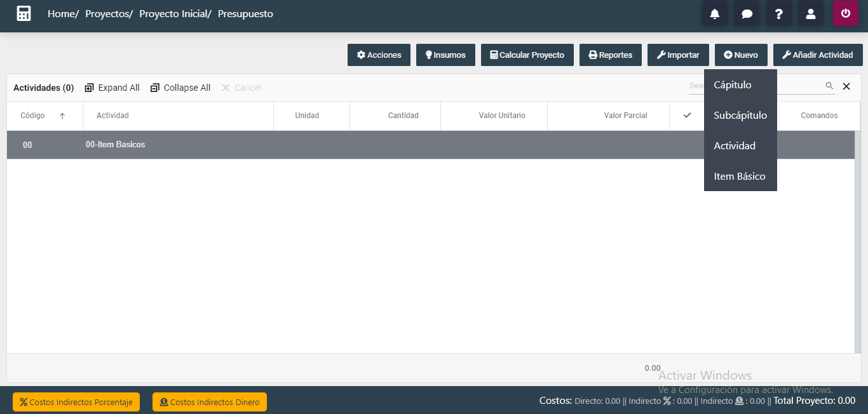This screenshot has width=868, height=414.
Task: Collapse all rows with Collapse All
Action: [180, 88]
